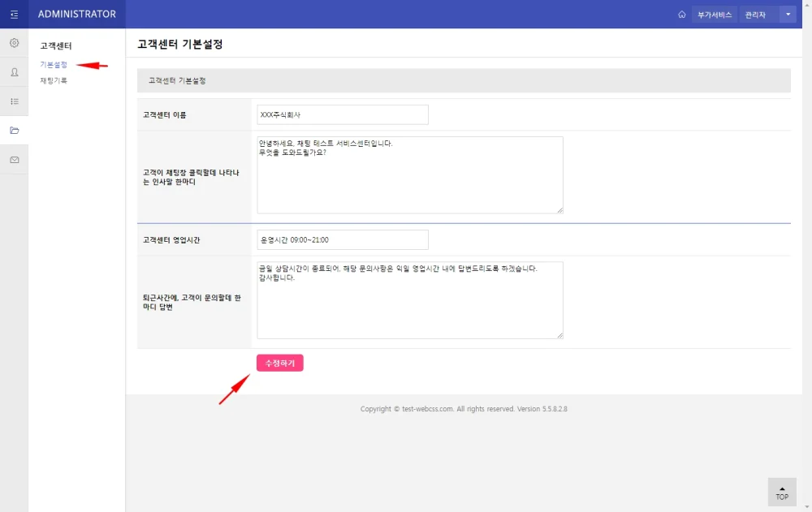Click the grey 고객센터 기본설정 section header
812x512 pixels.
pyautogui.click(x=464, y=81)
